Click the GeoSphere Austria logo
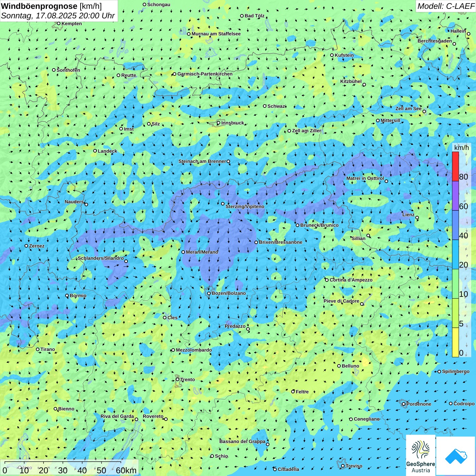The image size is (476, 476). (421, 455)
